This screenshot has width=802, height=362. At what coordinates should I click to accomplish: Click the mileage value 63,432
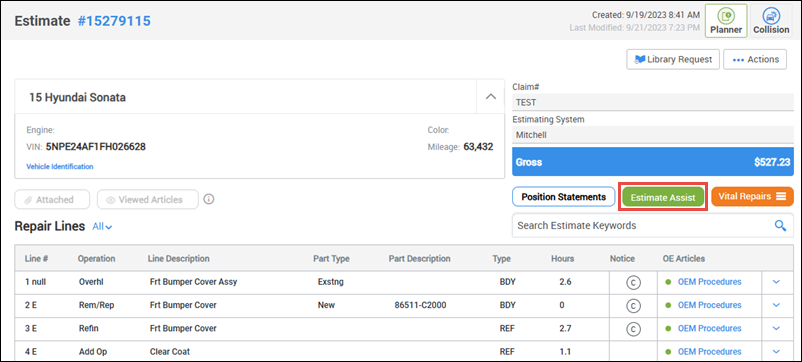478,147
